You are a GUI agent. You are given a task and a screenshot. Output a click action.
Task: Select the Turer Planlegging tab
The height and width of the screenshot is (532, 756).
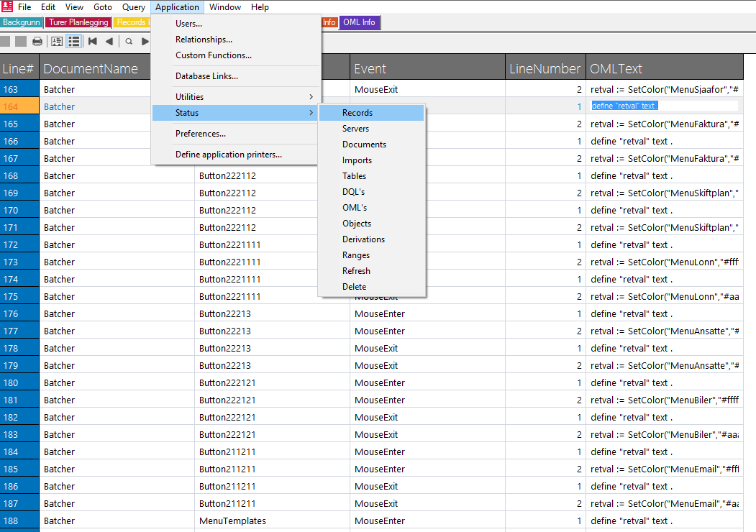click(78, 22)
